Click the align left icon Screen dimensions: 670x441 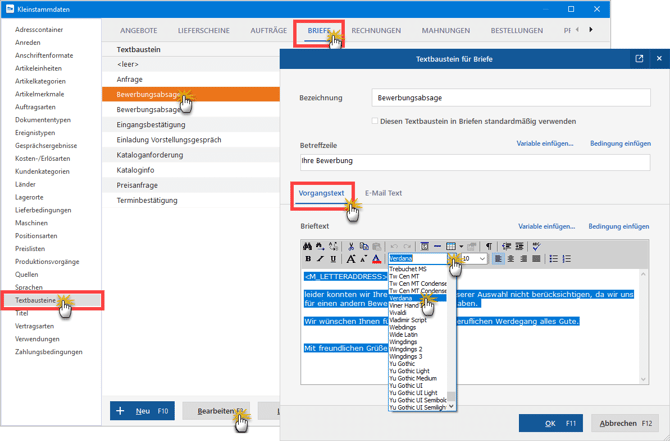pyautogui.click(x=499, y=259)
